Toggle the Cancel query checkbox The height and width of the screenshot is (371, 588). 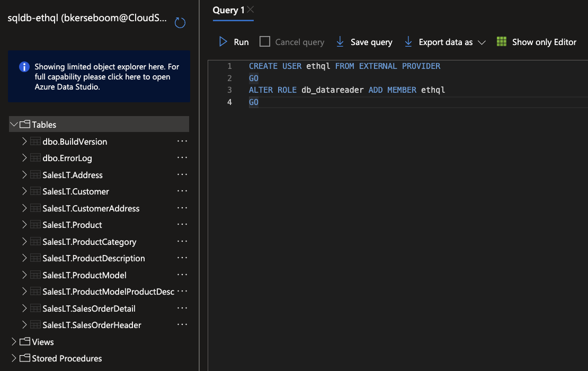pos(265,42)
